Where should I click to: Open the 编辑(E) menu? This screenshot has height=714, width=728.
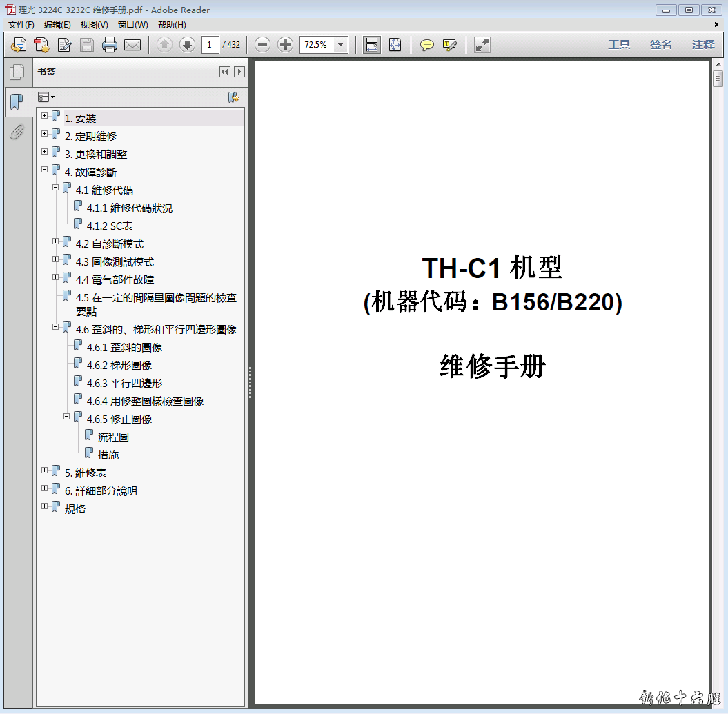(57, 25)
